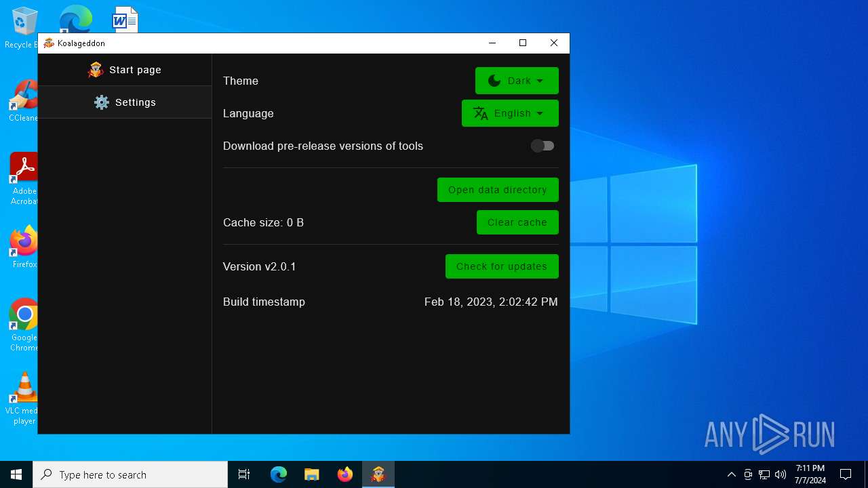This screenshot has width=868, height=488.
Task: Click the volume speaker tray icon
Action: pos(780,474)
